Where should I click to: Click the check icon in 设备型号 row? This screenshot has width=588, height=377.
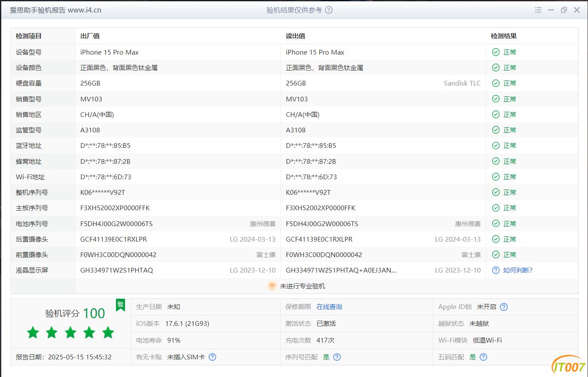496,52
